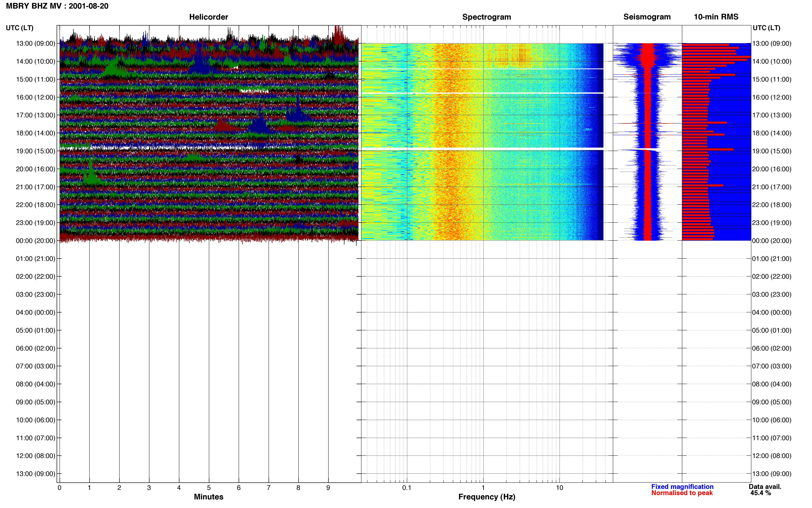Click the left '14:00 (10:00)' time label
This screenshot has width=812, height=508.
point(36,61)
